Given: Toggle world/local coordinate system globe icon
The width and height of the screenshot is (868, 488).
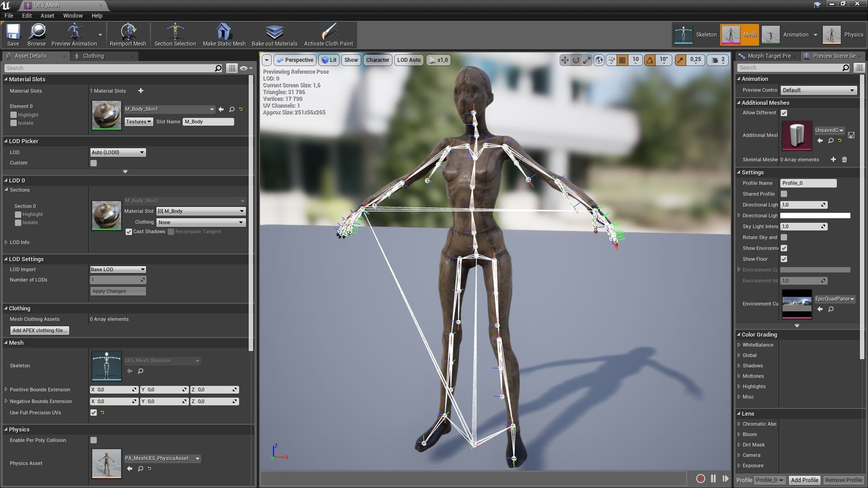Looking at the screenshot, I should [599, 60].
